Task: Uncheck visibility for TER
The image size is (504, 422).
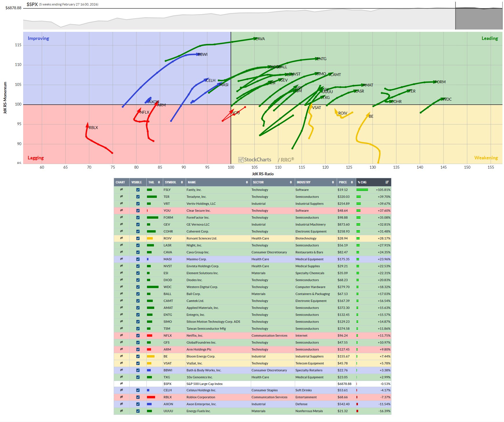Action: pos(138,197)
